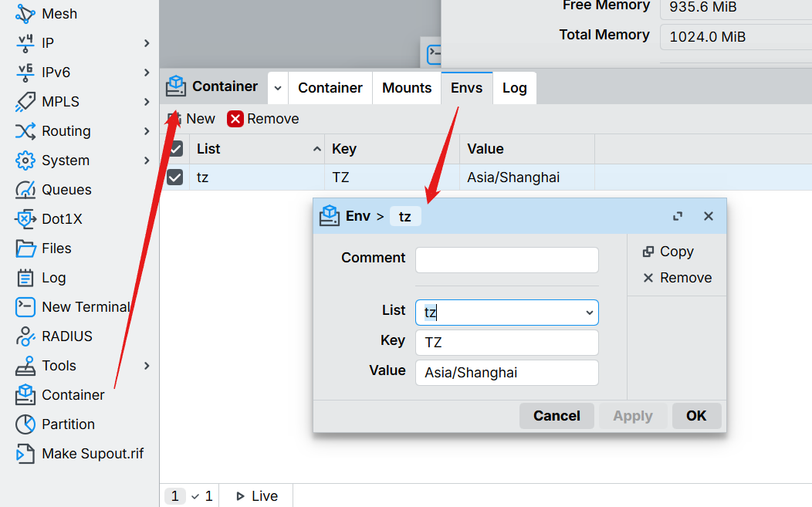Switch to the Log tab
812x507 pixels.
tap(514, 88)
